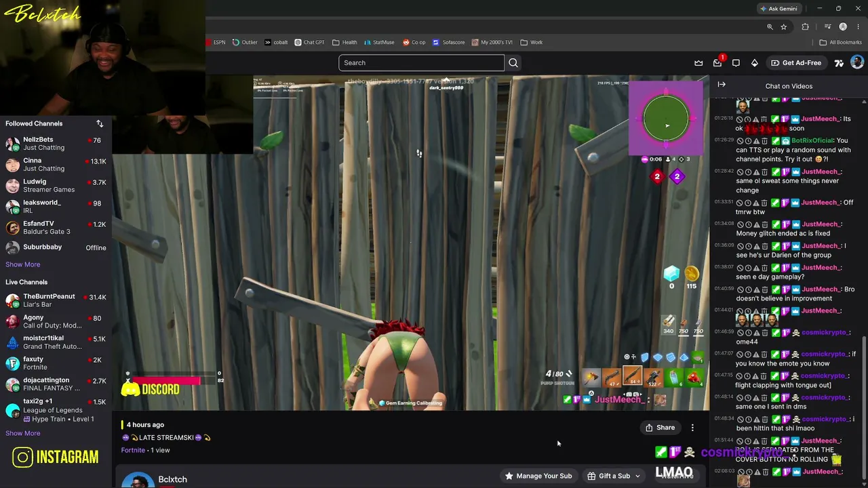Screen dimensions: 868x488
Task: Open dojacattington live channel
Action: [56, 384]
